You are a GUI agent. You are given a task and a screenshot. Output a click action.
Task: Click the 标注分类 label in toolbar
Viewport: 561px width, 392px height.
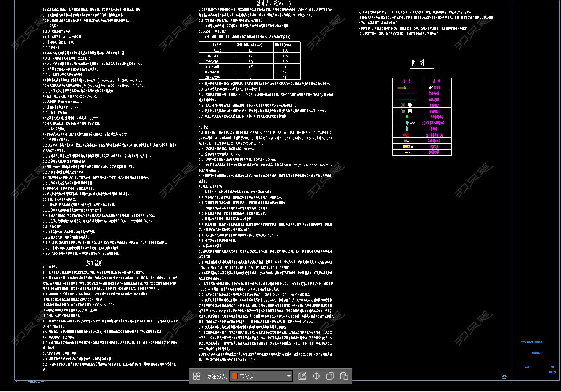[x=216, y=376]
